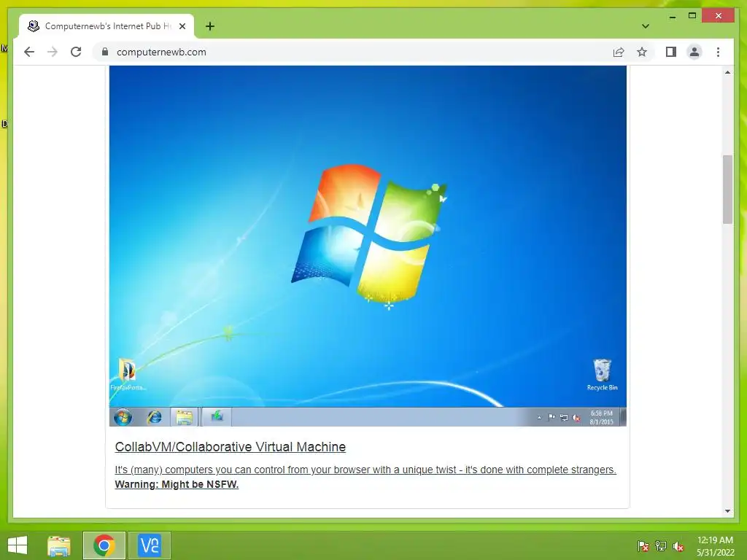747x560 pixels.
Task: Select the Computernewb's Internet Pub tab
Action: (x=107, y=26)
